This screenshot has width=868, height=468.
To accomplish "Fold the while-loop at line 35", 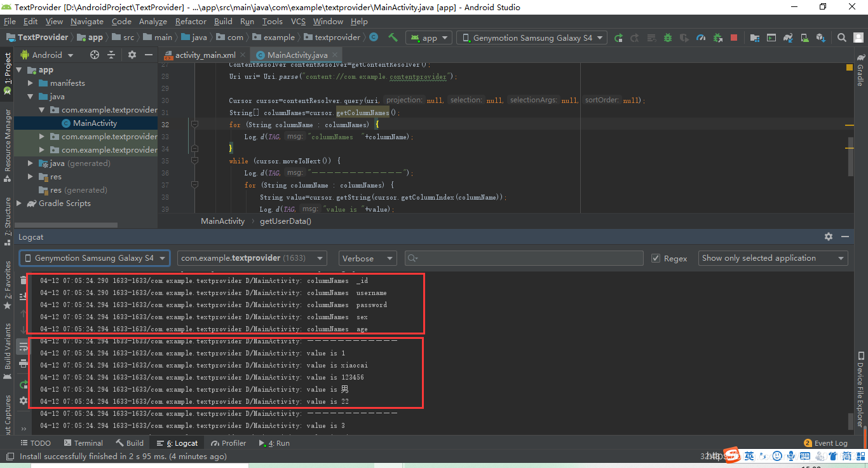I will coord(195,161).
